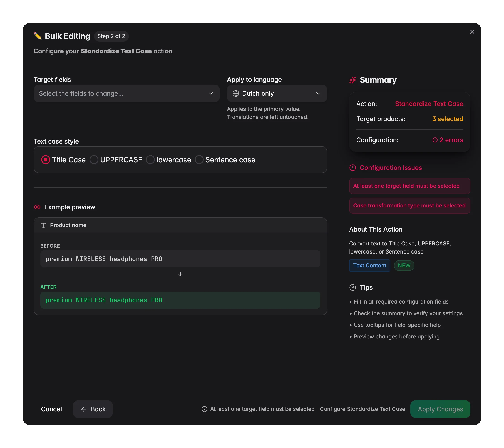Open the Target fields dropdown
Screen dimensions: 504x448
coord(126,94)
